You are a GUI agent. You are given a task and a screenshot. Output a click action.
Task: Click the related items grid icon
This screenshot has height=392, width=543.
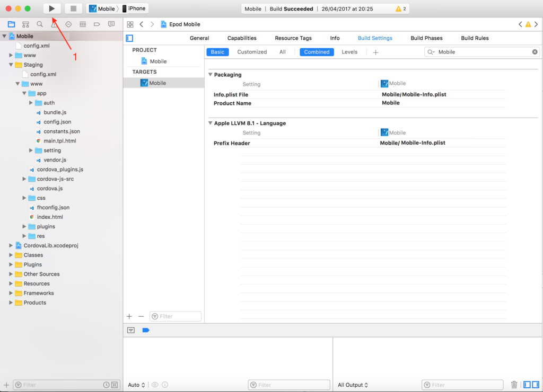point(130,24)
